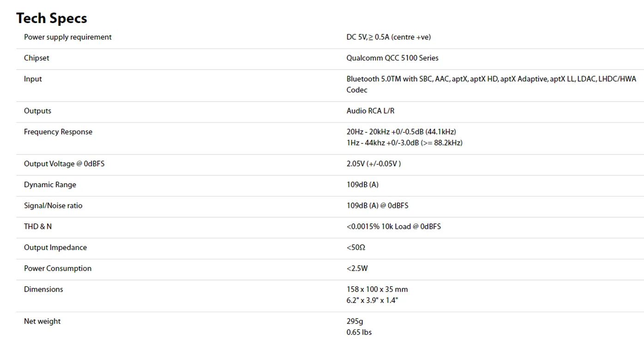
Task: Click the 2.05V output voltage value
Action: (373, 164)
